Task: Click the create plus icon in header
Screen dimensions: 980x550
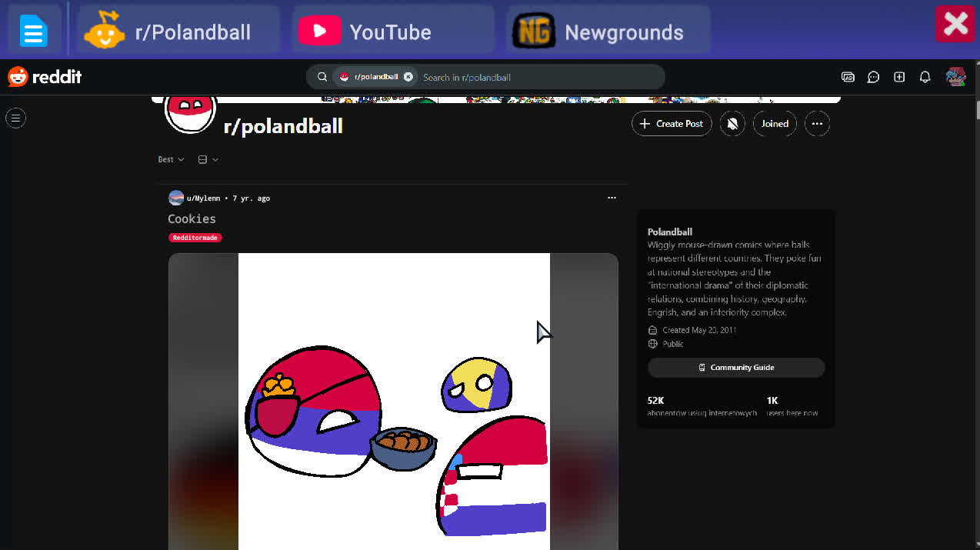Action: coord(899,77)
